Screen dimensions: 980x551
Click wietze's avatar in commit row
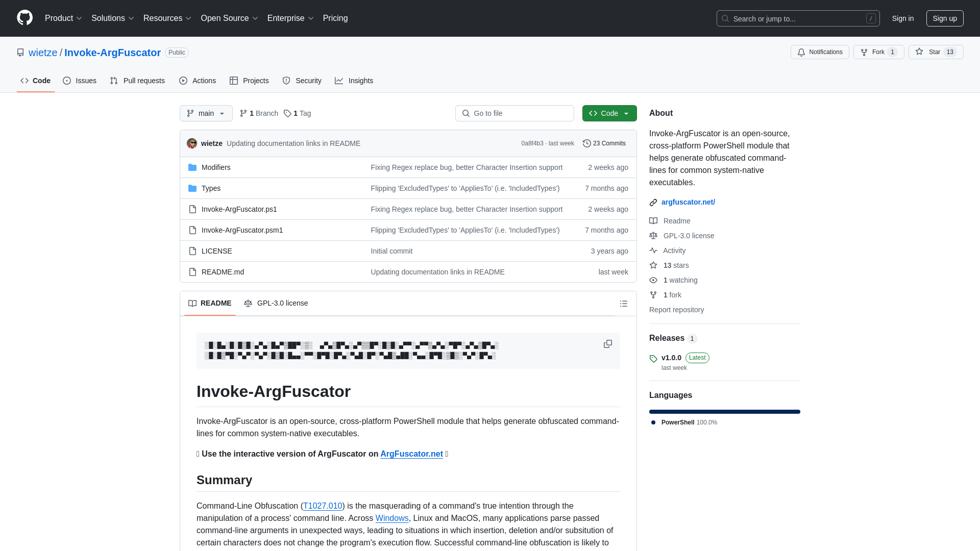(x=192, y=143)
